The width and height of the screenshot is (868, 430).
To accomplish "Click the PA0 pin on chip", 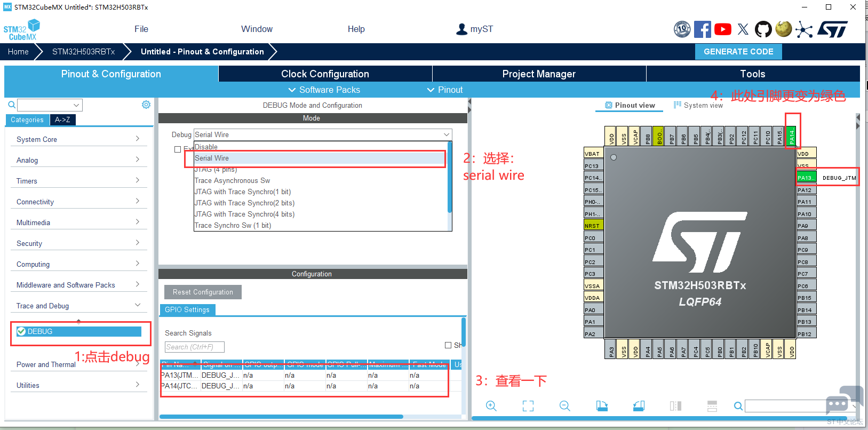I will coord(594,310).
